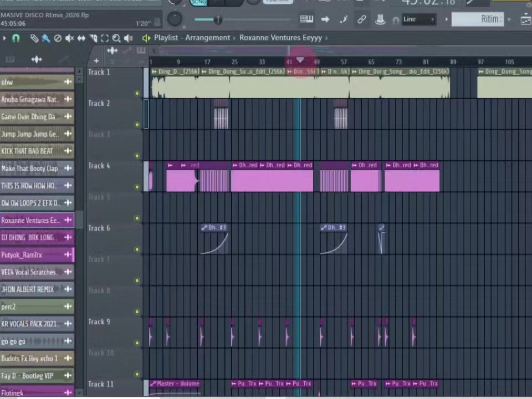Add new pattern with plus button
The height and width of the screenshot is (399, 532).
point(509,19)
